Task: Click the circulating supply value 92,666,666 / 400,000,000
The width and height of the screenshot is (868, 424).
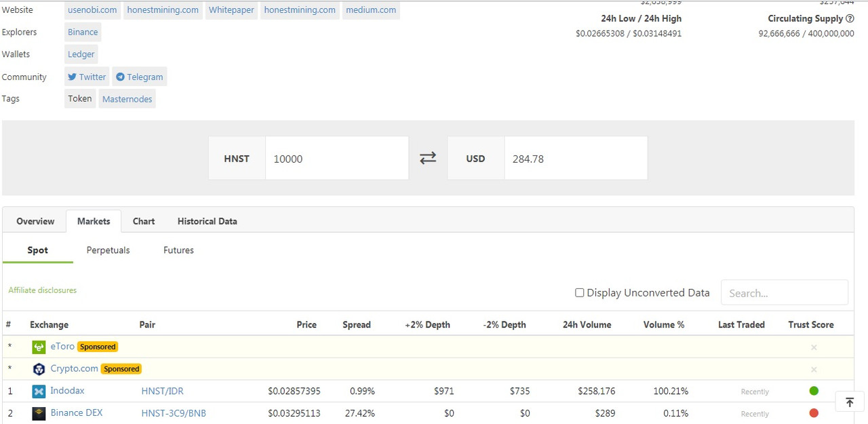Action: tap(806, 33)
